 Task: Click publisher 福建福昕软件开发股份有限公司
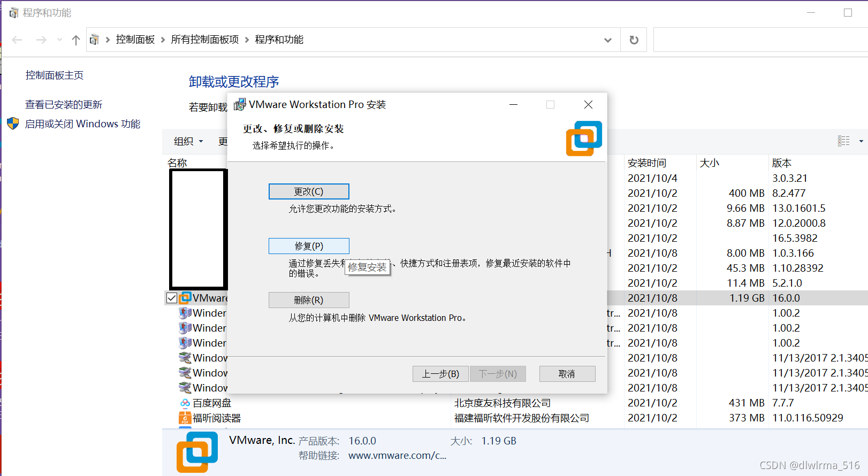522,418
